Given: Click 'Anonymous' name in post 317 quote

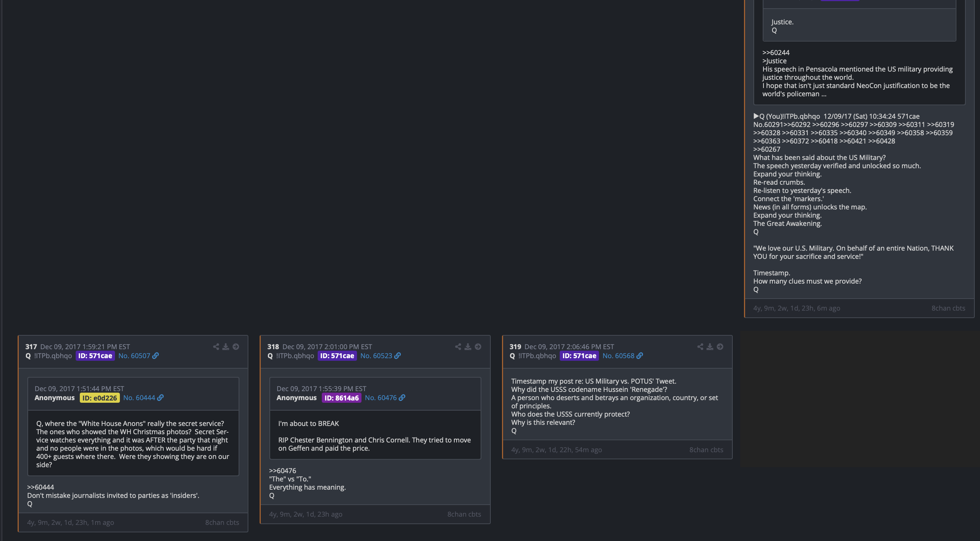Looking at the screenshot, I should point(55,398).
